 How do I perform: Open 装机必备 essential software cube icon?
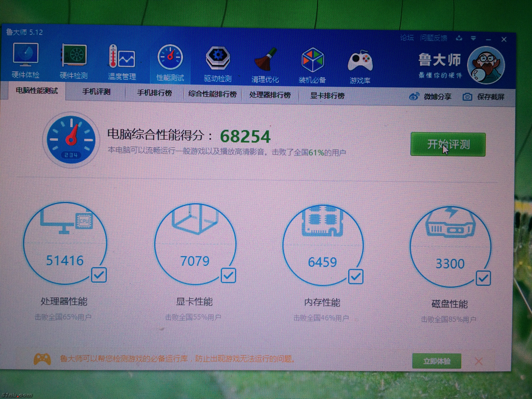tap(313, 60)
